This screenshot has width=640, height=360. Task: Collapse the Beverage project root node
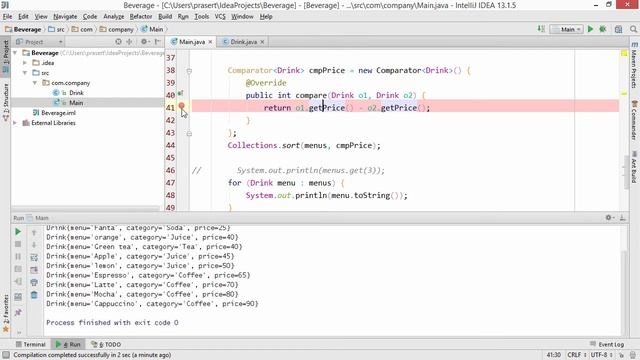(15, 53)
